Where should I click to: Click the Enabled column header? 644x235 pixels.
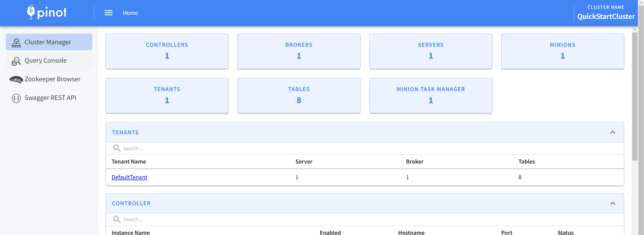coord(330,232)
